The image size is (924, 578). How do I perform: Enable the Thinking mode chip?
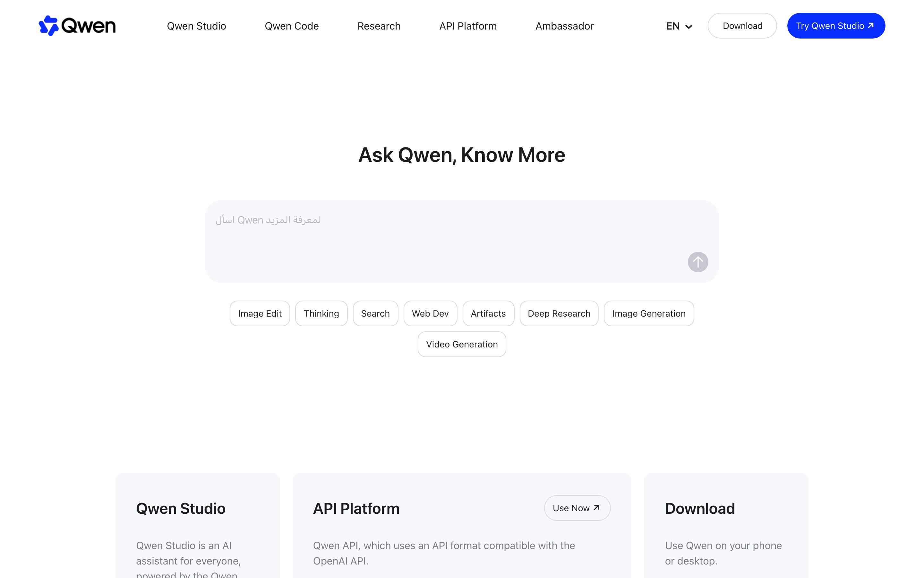tap(321, 313)
